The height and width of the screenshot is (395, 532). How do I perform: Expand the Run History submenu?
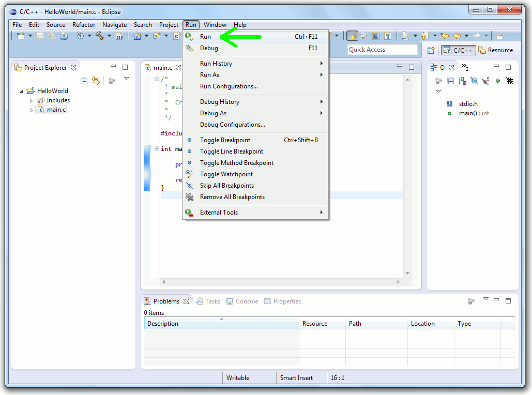pyautogui.click(x=255, y=64)
